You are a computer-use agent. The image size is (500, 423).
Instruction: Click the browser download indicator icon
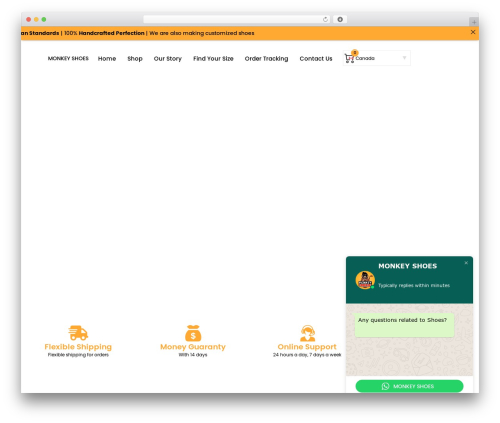click(x=340, y=19)
